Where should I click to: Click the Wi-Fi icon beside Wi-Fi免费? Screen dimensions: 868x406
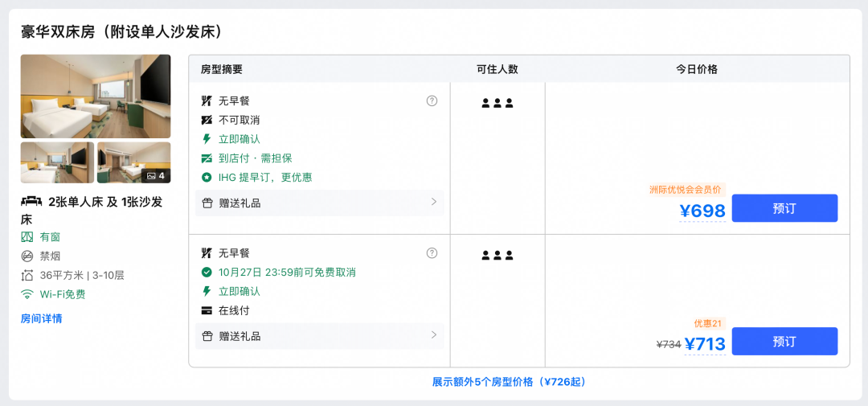click(x=27, y=294)
